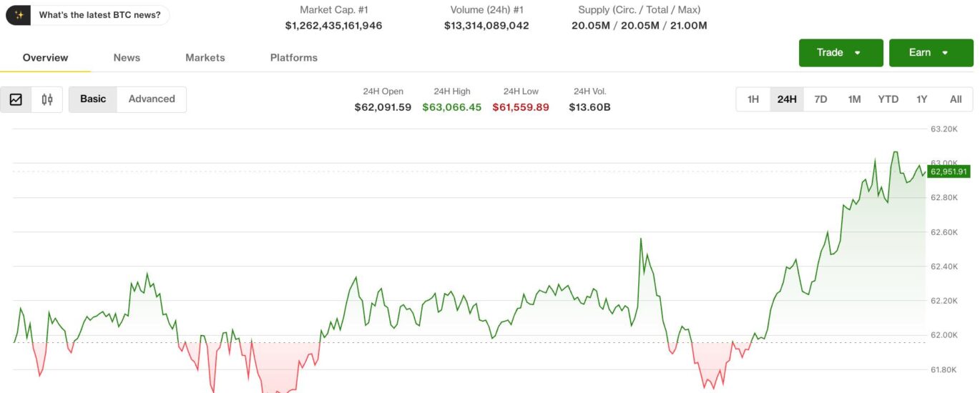Viewport: 980px width, 393px height.
Task: Expand the Trade dropdown button
Action: [841, 53]
